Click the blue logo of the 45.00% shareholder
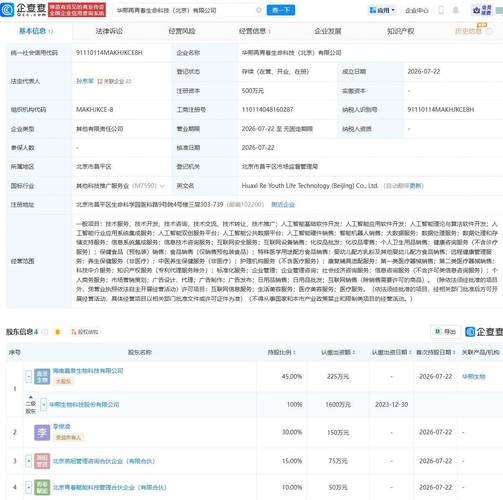The height and width of the screenshot is (500, 503). coord(42,376)
